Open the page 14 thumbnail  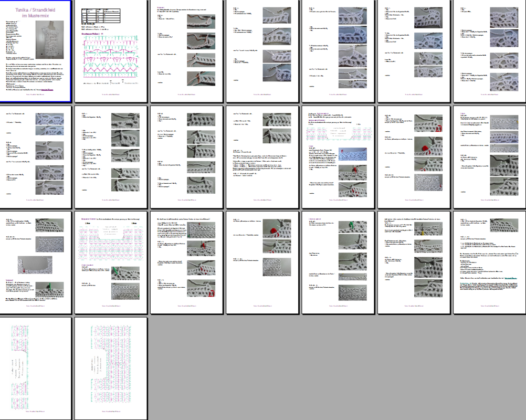click(x=488, y=156)
